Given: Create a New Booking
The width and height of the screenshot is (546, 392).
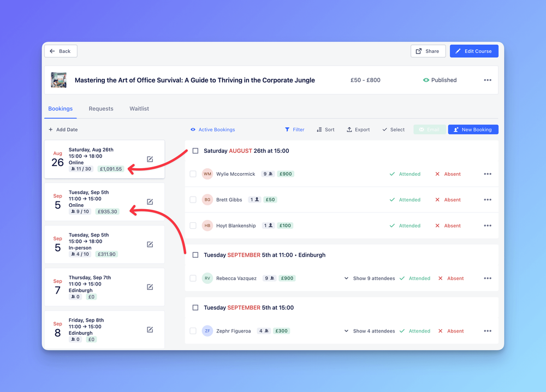Looking at the screenshot, I should pyautogui.click(x=473, y=130).
